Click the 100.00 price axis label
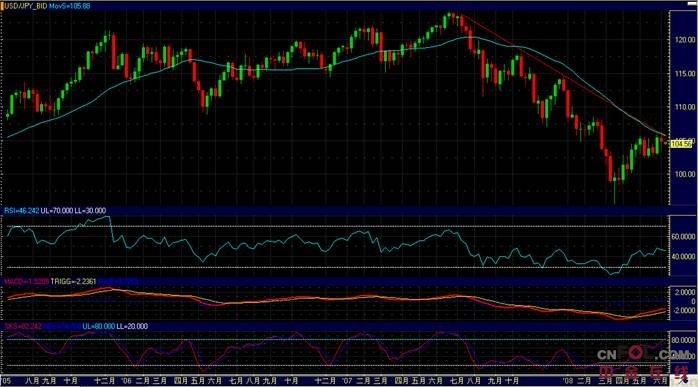 tap(684, 174)
